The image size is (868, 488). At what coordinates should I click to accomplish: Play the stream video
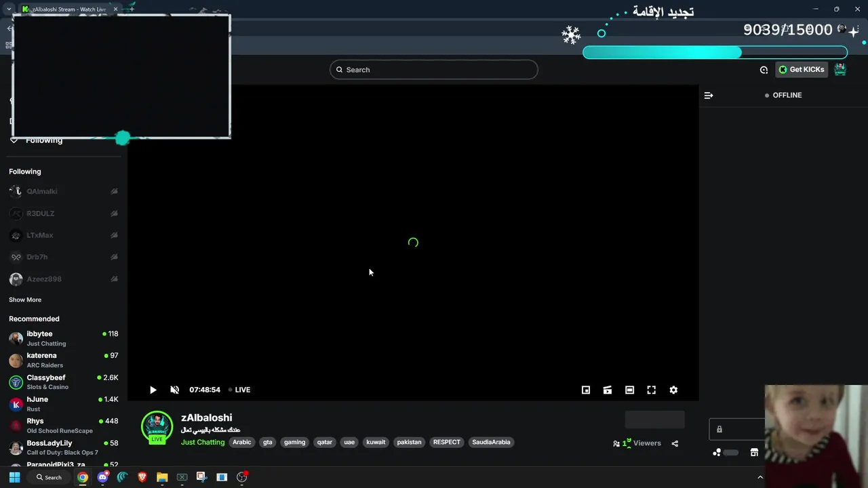153,390
